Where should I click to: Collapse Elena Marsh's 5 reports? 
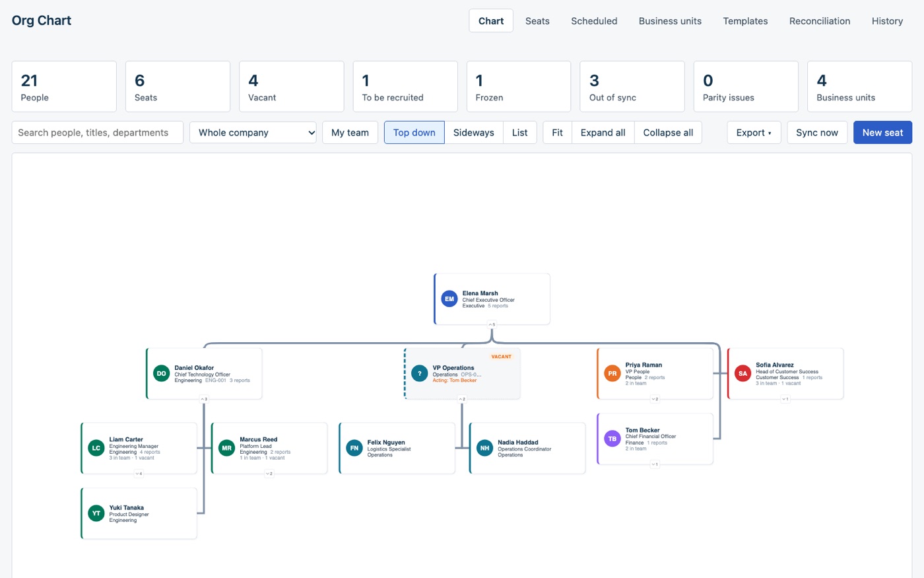(x=492, y=324)
